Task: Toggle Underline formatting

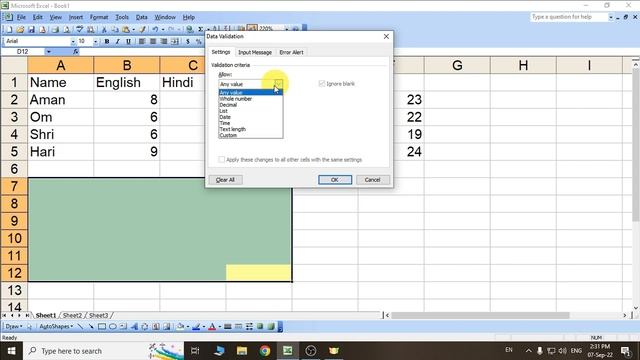Action: [129, 41]
